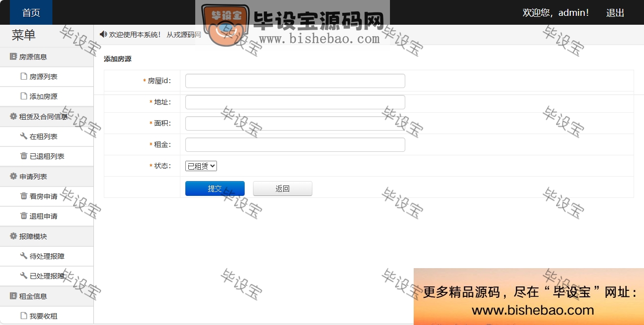Focus the 租金 input field
Screen dimensions: 644x325
click(295, 145)
